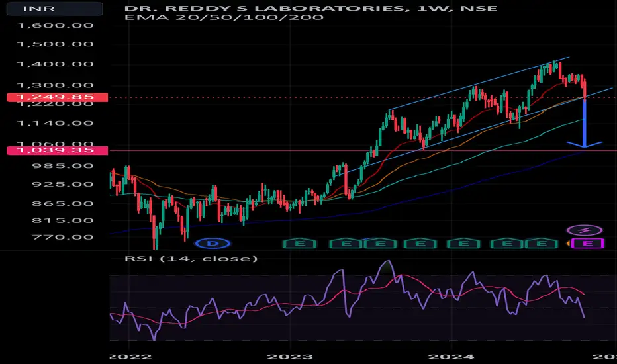The image size is (617, 364).
Task: Open the purple E earnings marker
Action: 587,244
